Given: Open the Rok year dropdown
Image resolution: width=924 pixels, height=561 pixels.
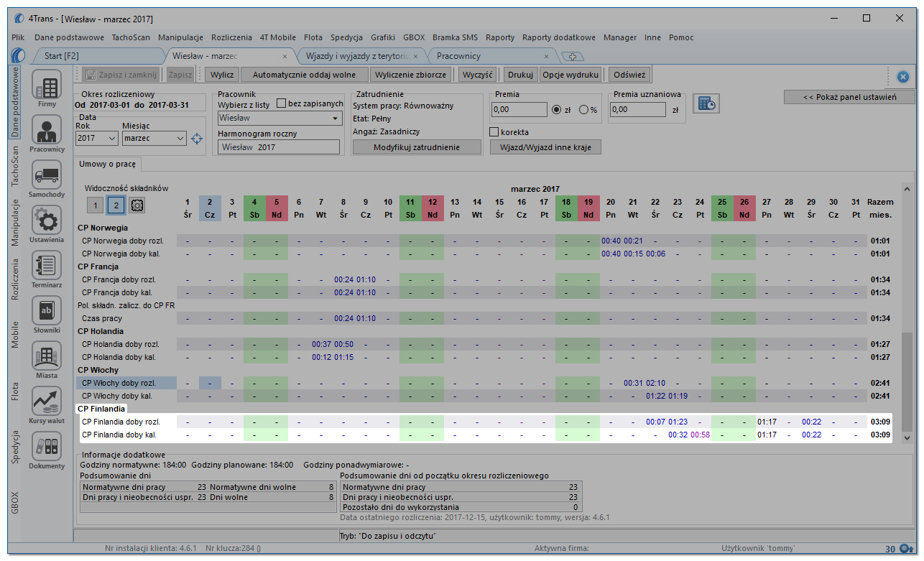Looking at the screenshot, I should pos(112,138).
